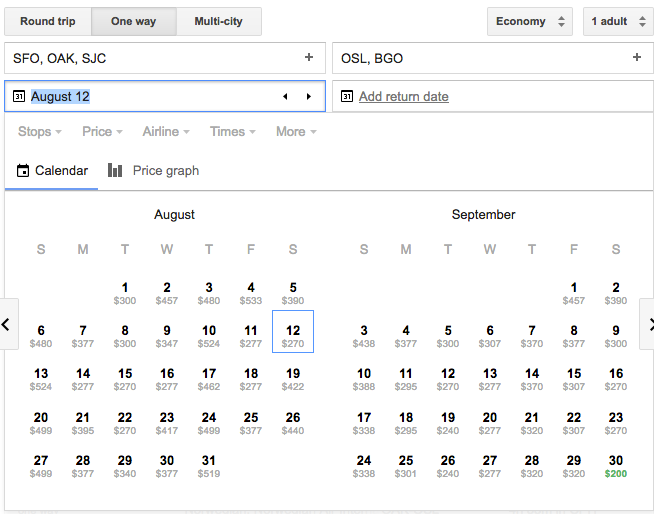Viewport: 654px width, 514px height.
Task: Click the departure date calendar icon
Action: tap(19, 97)
